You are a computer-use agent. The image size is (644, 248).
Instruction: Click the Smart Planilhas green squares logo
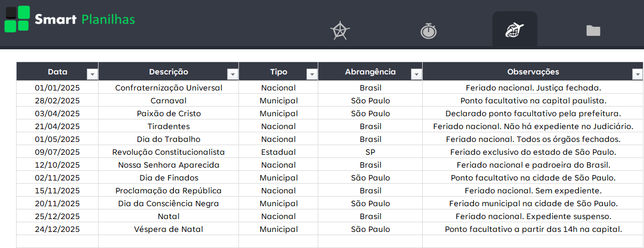[17, 19]
